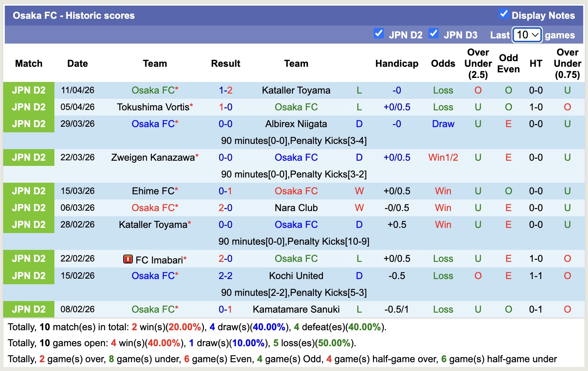Click the JPN D2 badge for the Tokushima Vortis match
Image resolution: width=588 pixels, height=371 pixels.
click(x=28, y=107)
